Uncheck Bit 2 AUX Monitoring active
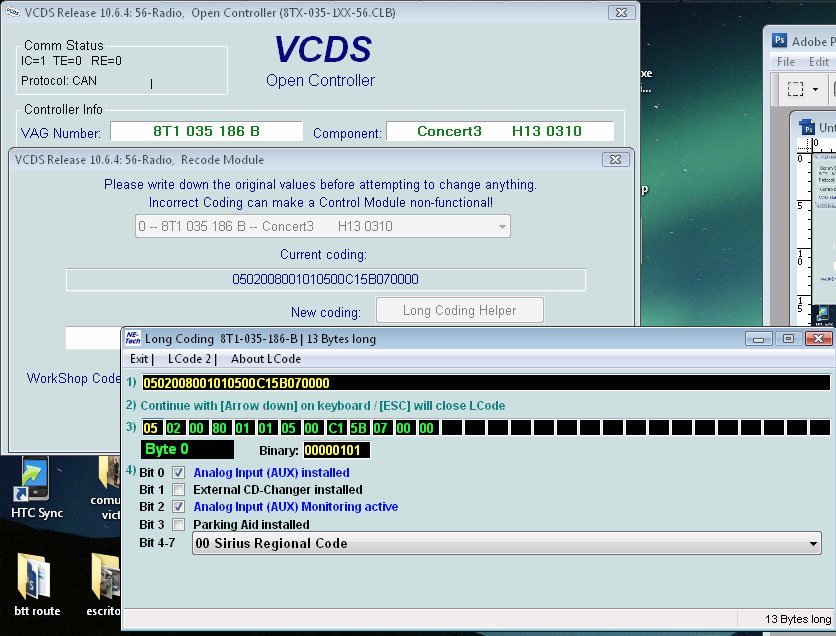 click(x=179, y=506)
